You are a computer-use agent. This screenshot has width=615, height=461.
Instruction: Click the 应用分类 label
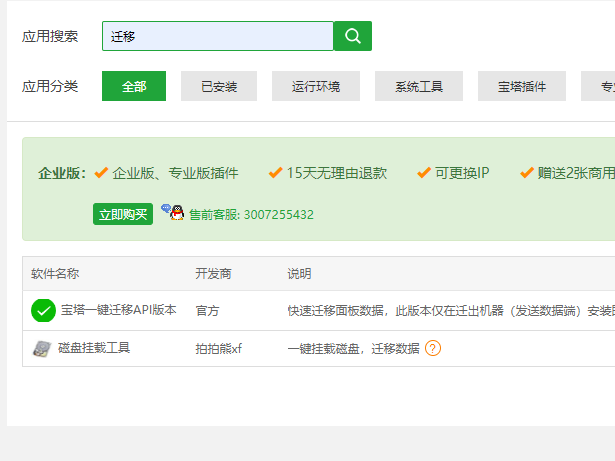point(50,86)
